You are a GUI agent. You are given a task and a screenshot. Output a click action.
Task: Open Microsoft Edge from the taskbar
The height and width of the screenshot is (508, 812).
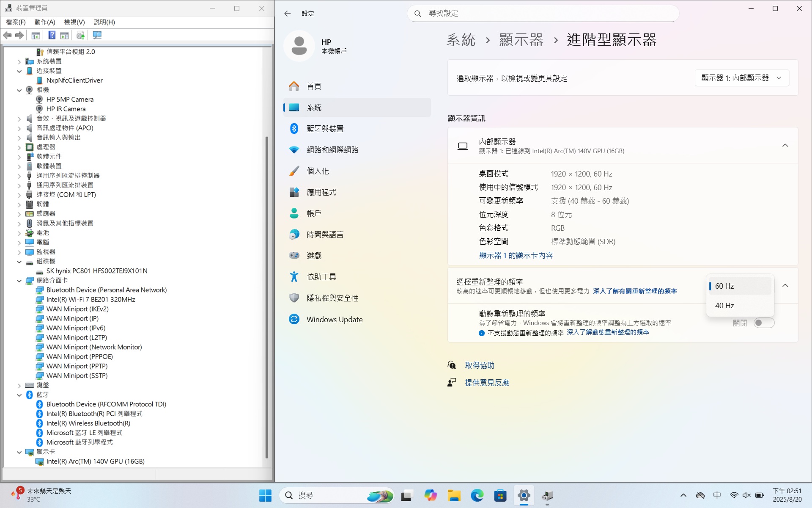(477, 495)
